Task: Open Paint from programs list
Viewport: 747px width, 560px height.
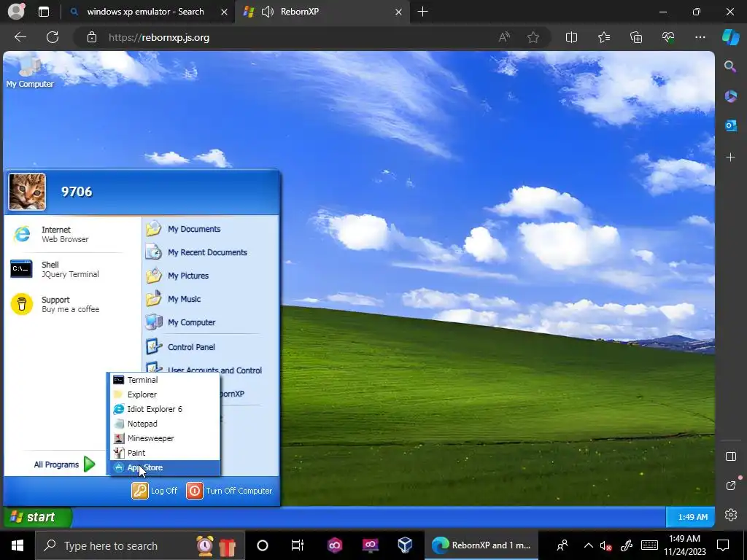Action: [x=165, y=453]
